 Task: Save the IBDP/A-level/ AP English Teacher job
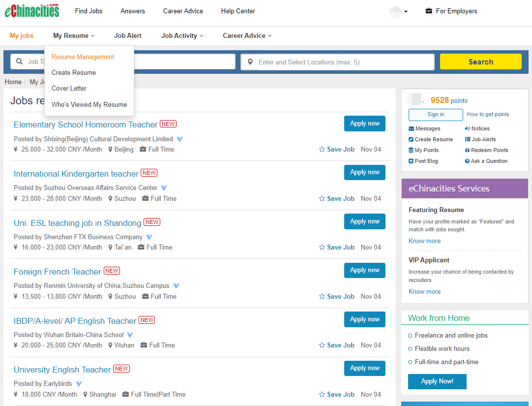coord(337,345)
